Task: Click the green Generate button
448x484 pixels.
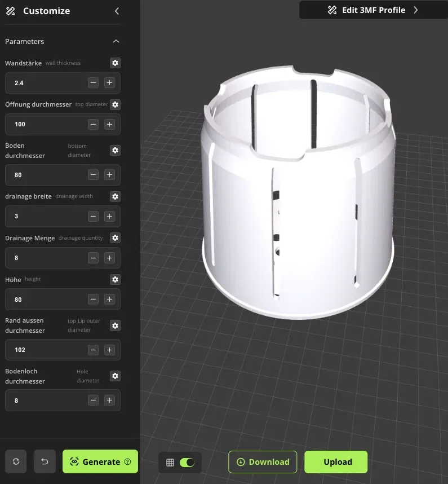Action: click(100, 461)
